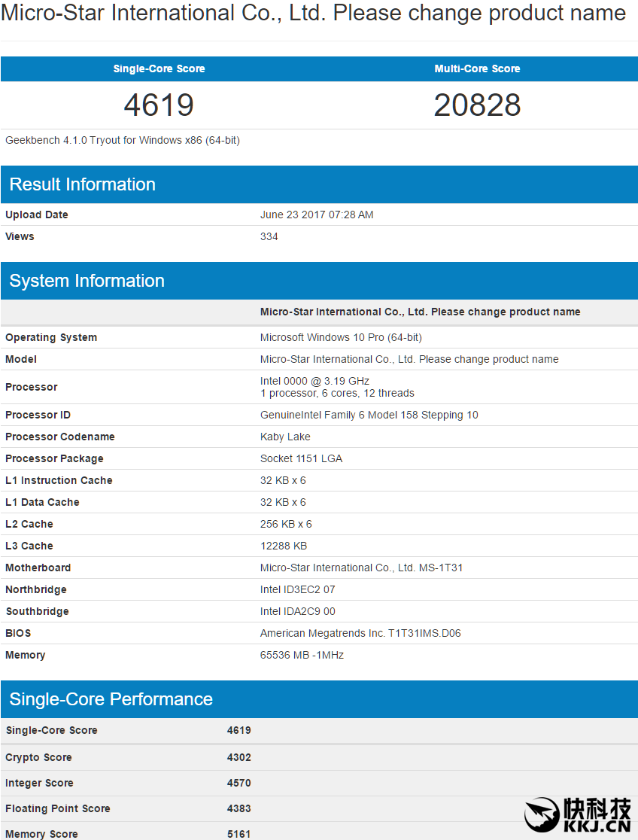Select the Processor ID label
The height and width of the screenshot is (840, 638).
click(x=38, y=415)
